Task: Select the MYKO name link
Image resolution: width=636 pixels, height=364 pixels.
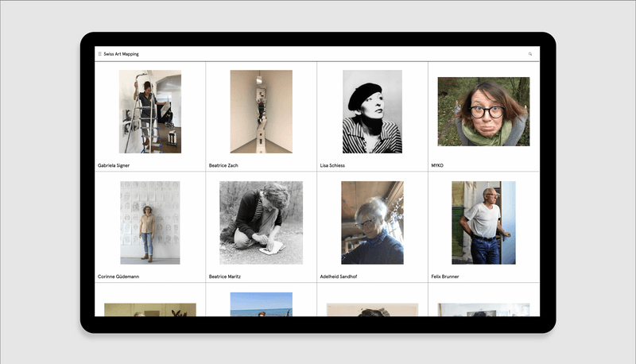Action: pos(437,165)
